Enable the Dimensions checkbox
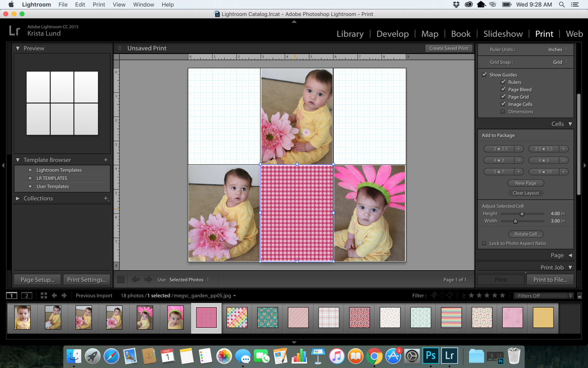Viewport: 588px width, 368px height. pos(502,112)
